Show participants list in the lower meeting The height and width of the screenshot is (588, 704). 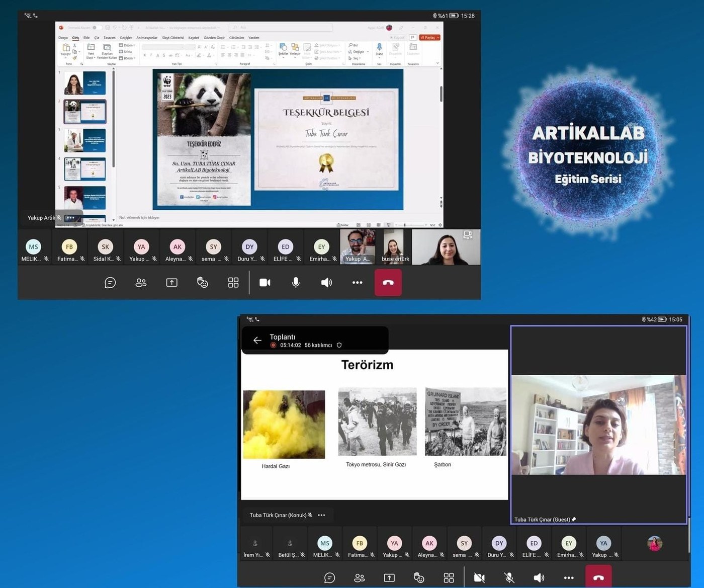click(x=360, y=578)
